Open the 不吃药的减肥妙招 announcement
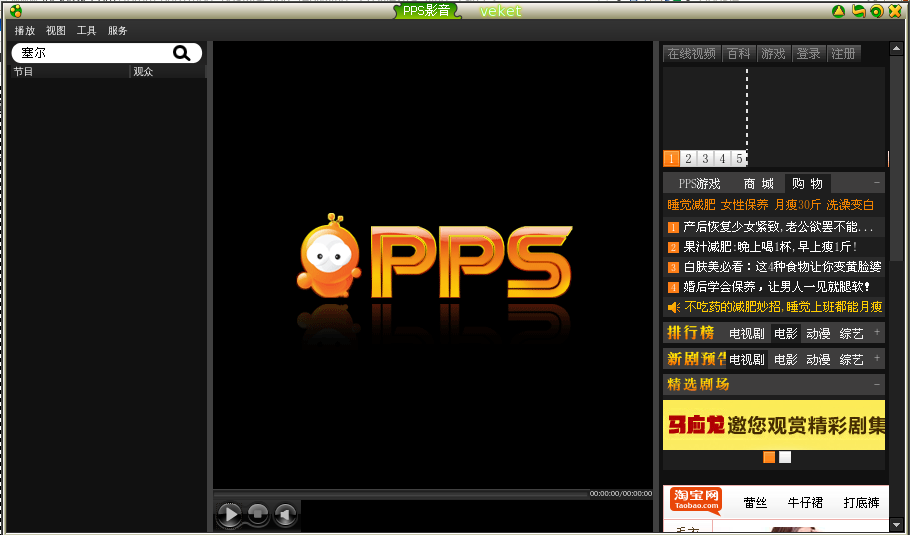 point(783,307)
